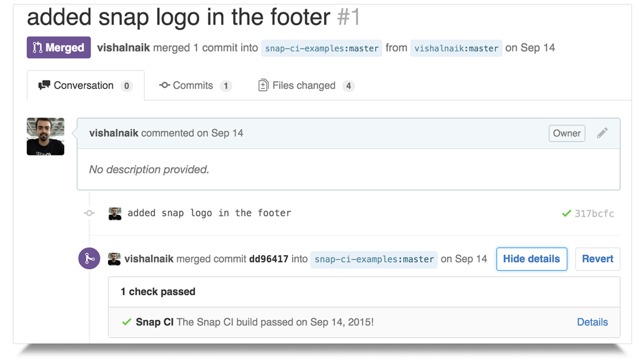Click the Revert button

(598, 259)
